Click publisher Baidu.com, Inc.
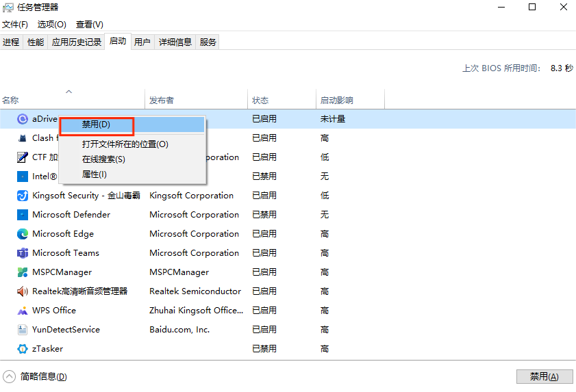The width and height of the screenshot is (576, 392). point(179,330)
